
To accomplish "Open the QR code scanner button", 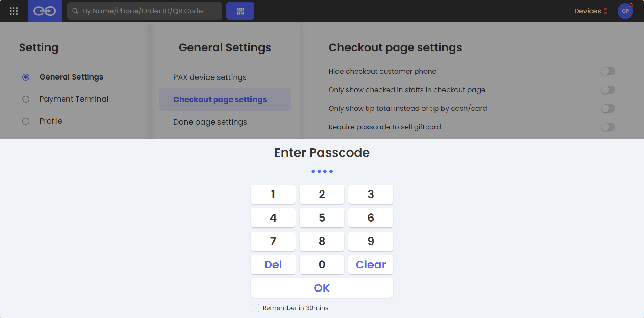I will (240, 11).
